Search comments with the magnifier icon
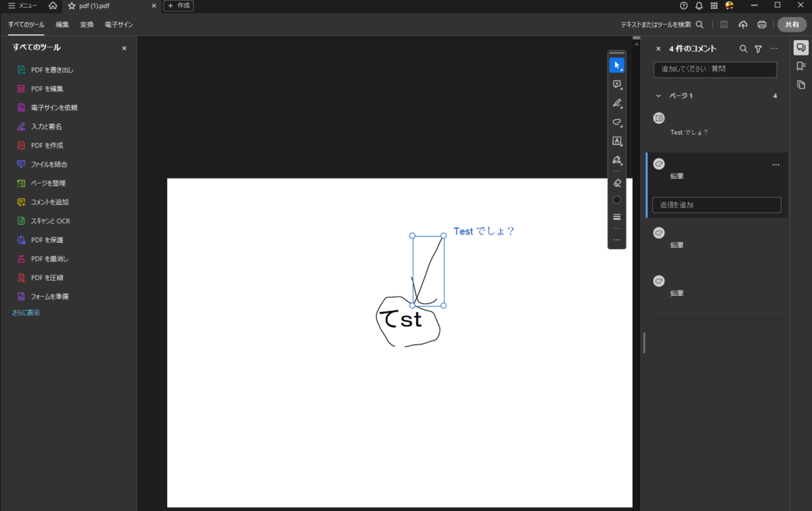 coord(743,48)
